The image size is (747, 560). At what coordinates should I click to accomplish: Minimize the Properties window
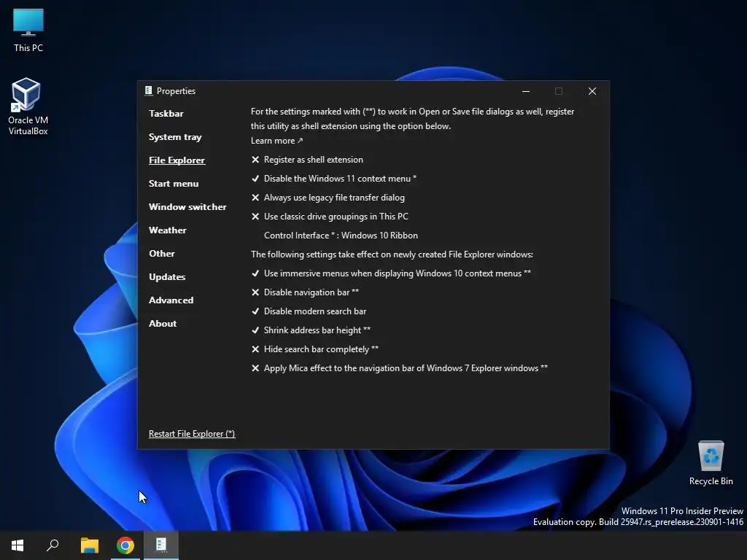(526, 91)
